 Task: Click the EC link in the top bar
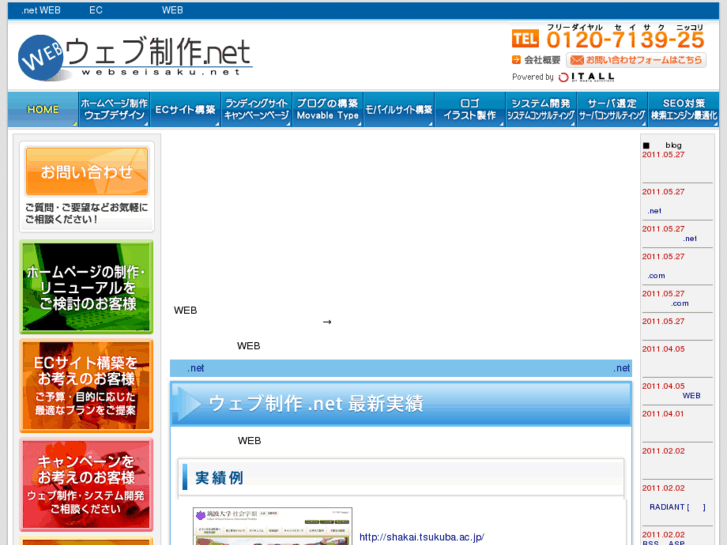(x=96, y=10)
